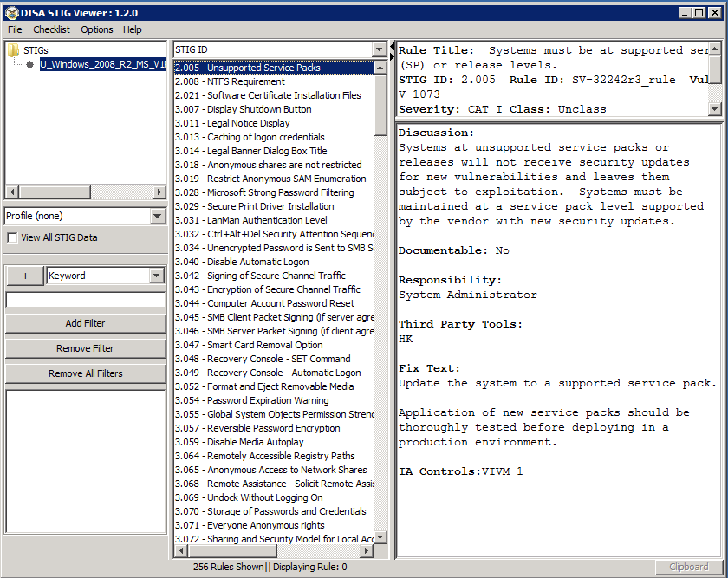Viewport: 728px width, 578px height.
Task: Click the DISA STIG Viewer title bar icon
Action: click(11, 13)
